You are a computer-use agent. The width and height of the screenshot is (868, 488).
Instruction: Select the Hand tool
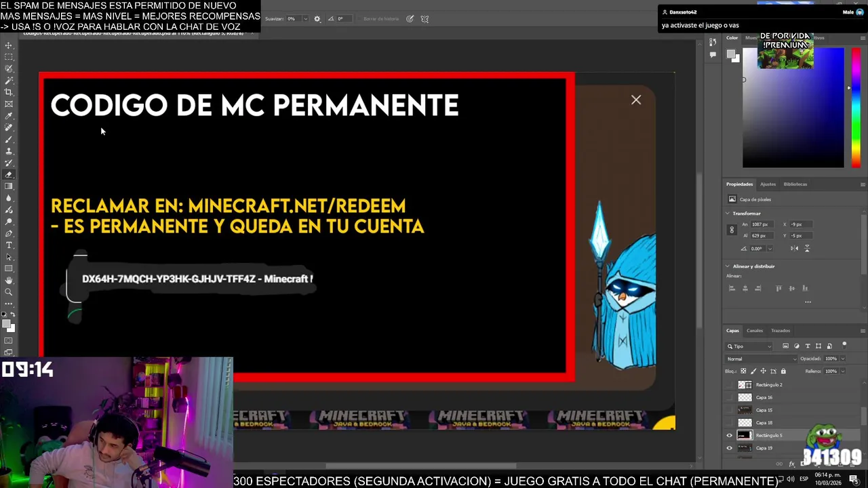click(x=9, y=280)
